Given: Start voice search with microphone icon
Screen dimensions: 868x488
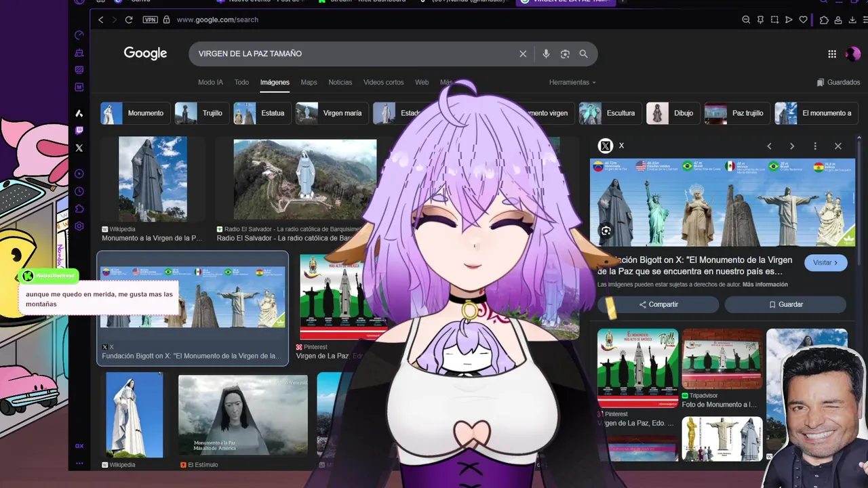Looking at the screenshot, I should (x=546, y=54).
